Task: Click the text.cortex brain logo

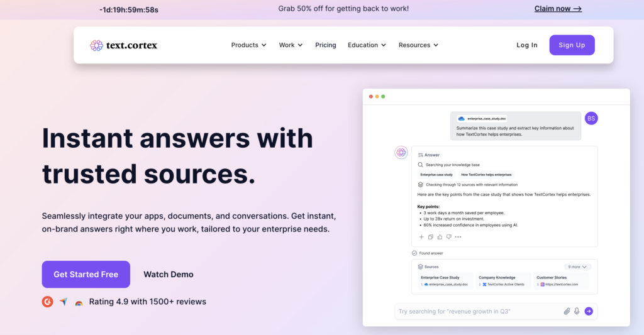Action: point(96,45)
